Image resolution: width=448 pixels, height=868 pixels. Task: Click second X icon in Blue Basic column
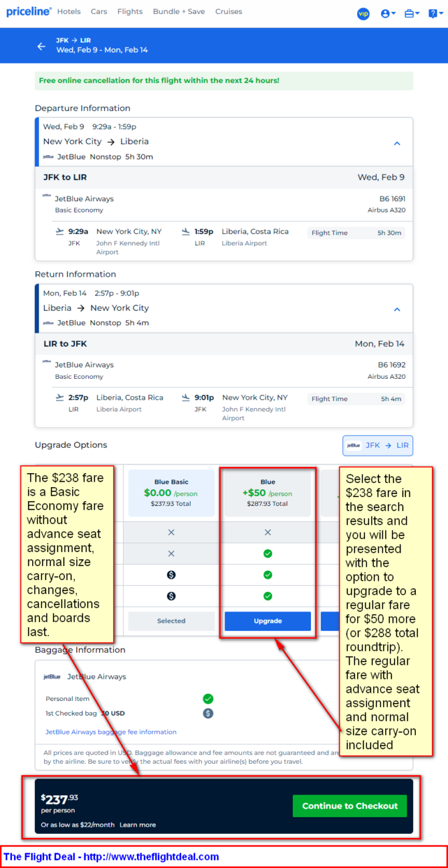pyautogui.click(x=171, y=553)
